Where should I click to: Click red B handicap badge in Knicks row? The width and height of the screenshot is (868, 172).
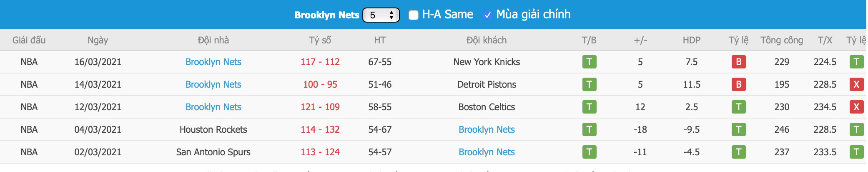pyautogui.click(x=738, y=62)
